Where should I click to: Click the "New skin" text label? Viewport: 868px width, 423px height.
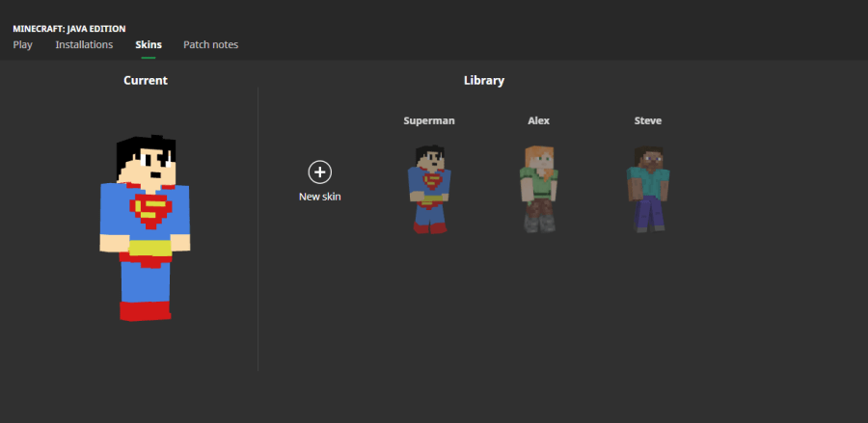click(319, 197)
